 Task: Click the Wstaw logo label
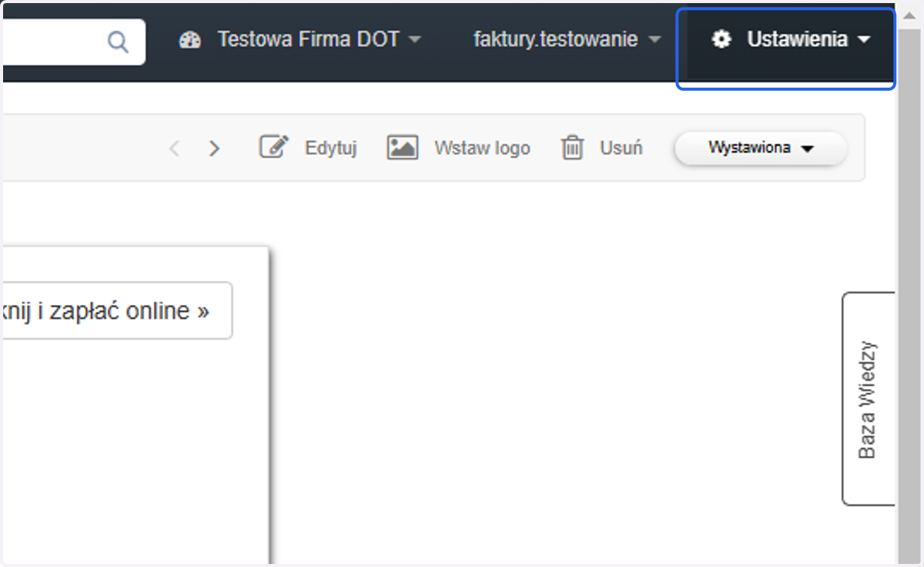pos(482,148)
